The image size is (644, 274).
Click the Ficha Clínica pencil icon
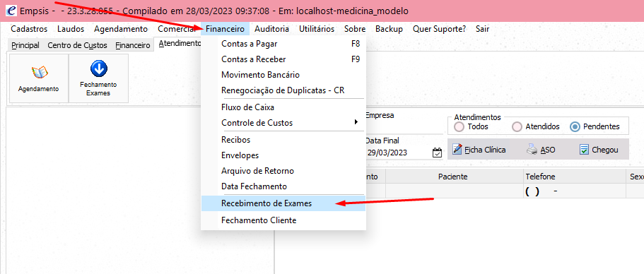tap(457, 150)
